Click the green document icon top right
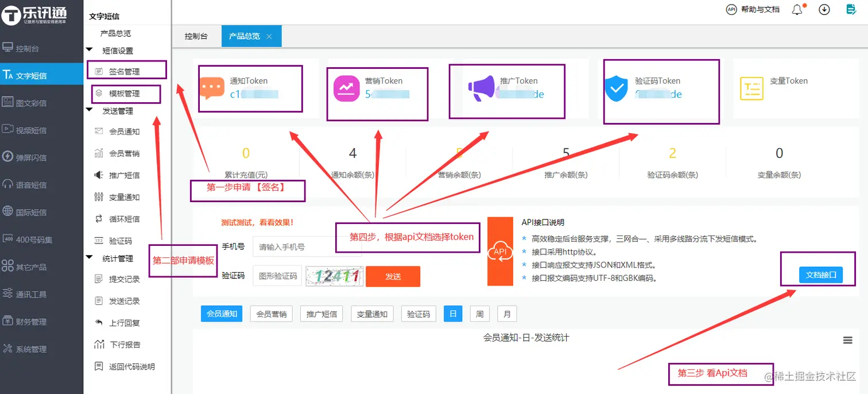This screenshot has width=868, height=394. 851,9
